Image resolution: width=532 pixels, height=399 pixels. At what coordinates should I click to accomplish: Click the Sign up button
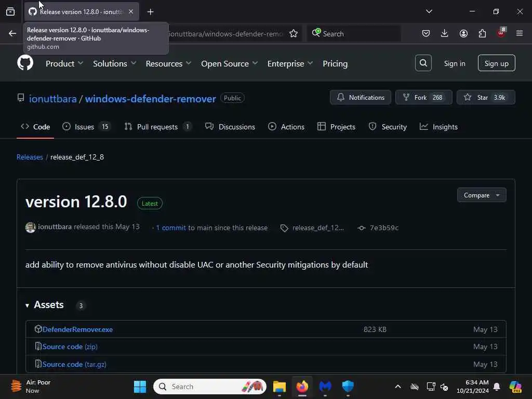click(x=496, y=63)
